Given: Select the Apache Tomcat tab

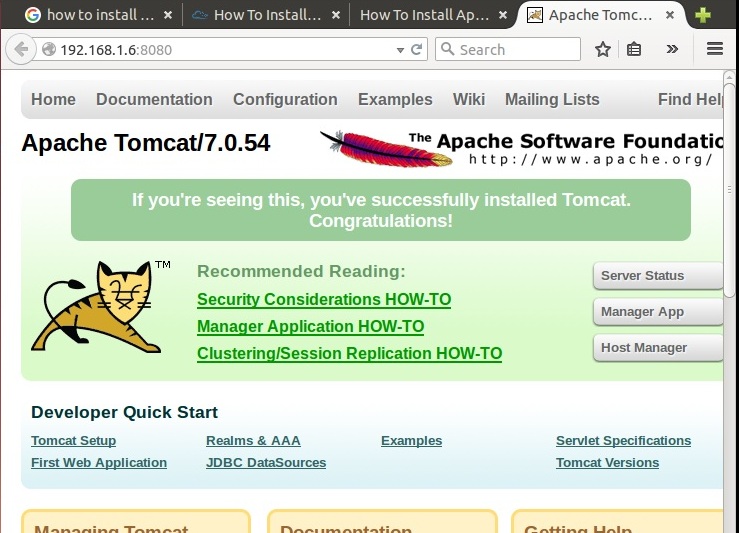Looking at the screenshot, I should pyautogui.click(x=601, y=15).
